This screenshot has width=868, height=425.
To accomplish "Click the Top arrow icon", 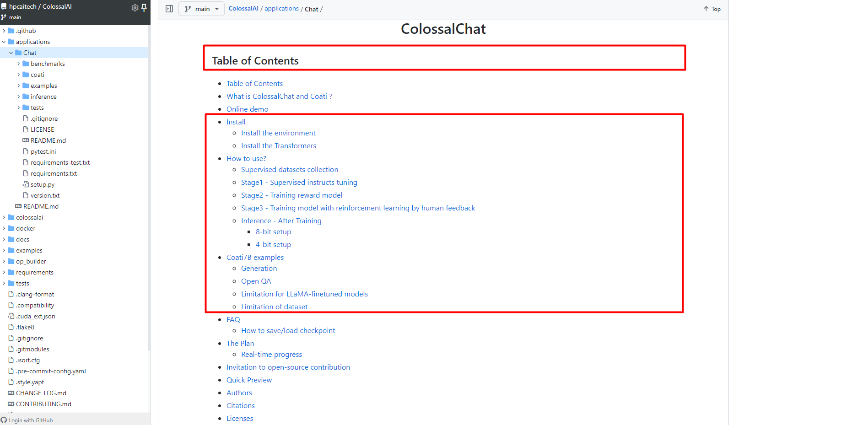I will click(x=706, y=9).
